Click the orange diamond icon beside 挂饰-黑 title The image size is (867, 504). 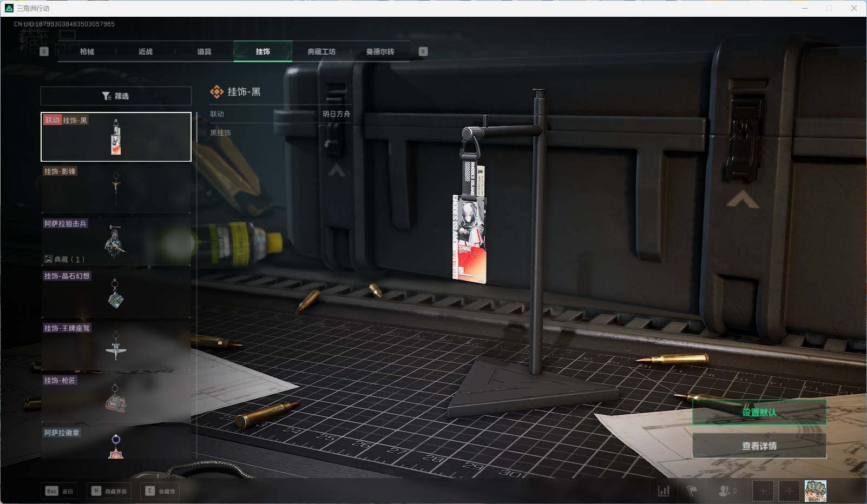coord(216,92)
